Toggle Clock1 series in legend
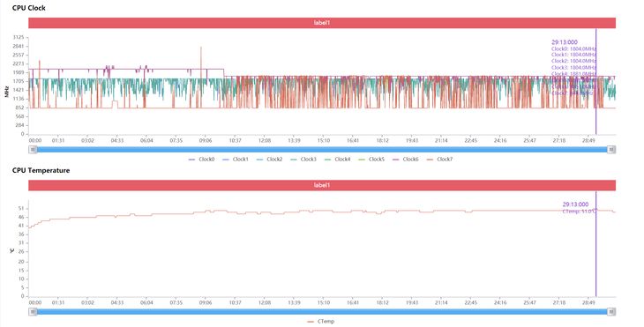Screen dimensions: 644x327 point(236,160)
